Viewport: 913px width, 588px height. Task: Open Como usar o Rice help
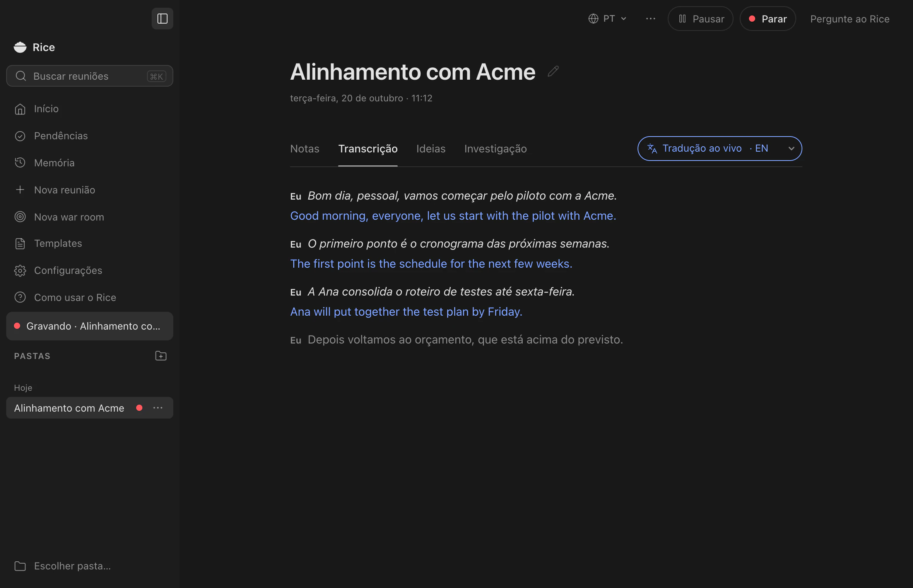coord(90,297)
